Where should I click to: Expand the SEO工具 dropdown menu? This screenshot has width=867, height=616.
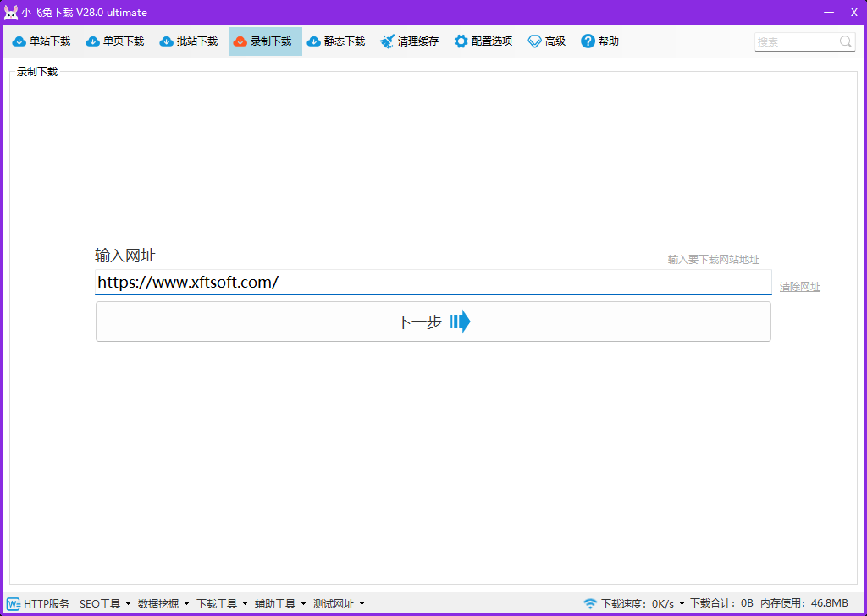(105, 603)
